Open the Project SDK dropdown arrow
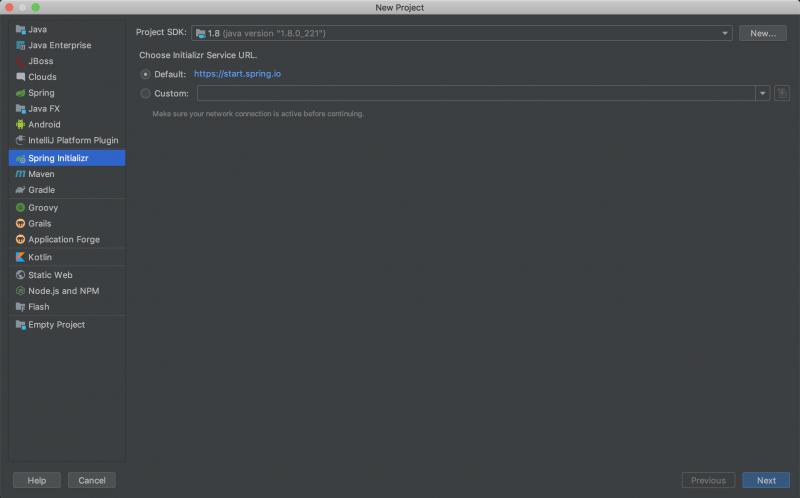 pos(724,33)
